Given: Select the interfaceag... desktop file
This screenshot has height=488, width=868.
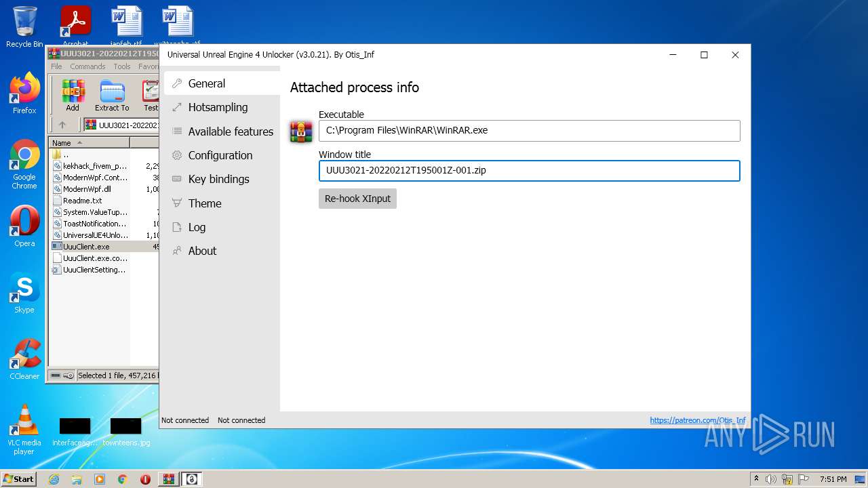Looking at the screenshot, I should [x=75, y=432].
